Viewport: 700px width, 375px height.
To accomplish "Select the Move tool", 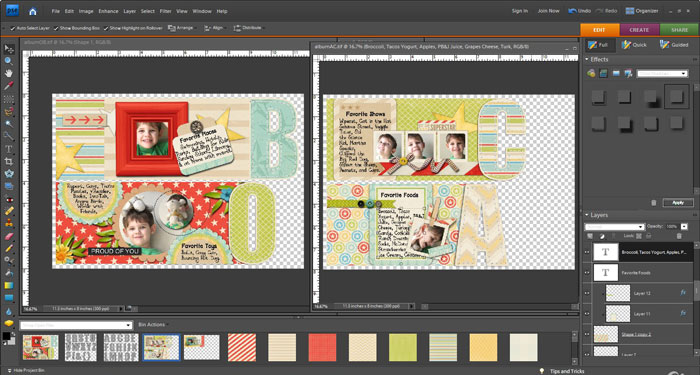I will coord(8,49).
